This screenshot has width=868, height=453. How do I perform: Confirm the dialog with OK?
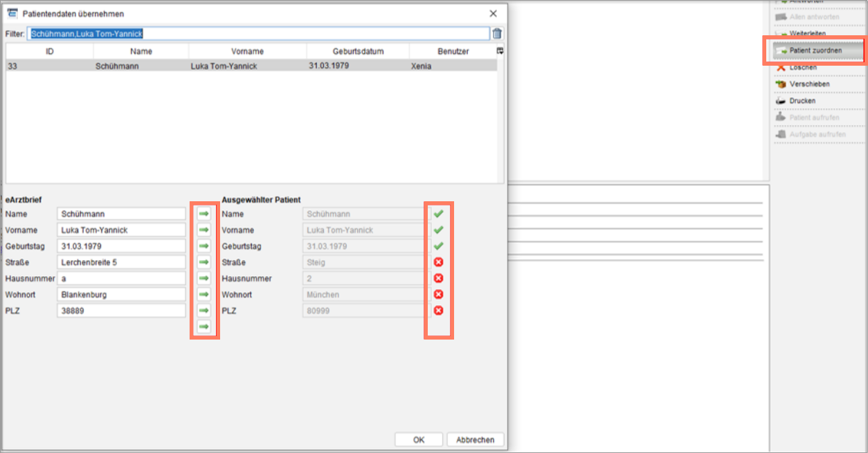coord(419,440)
